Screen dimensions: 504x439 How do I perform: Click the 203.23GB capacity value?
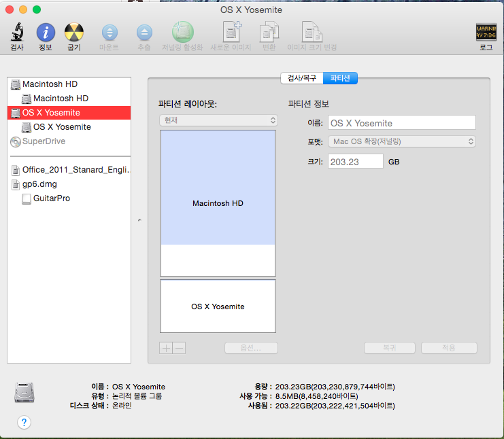tap(335, 387)
